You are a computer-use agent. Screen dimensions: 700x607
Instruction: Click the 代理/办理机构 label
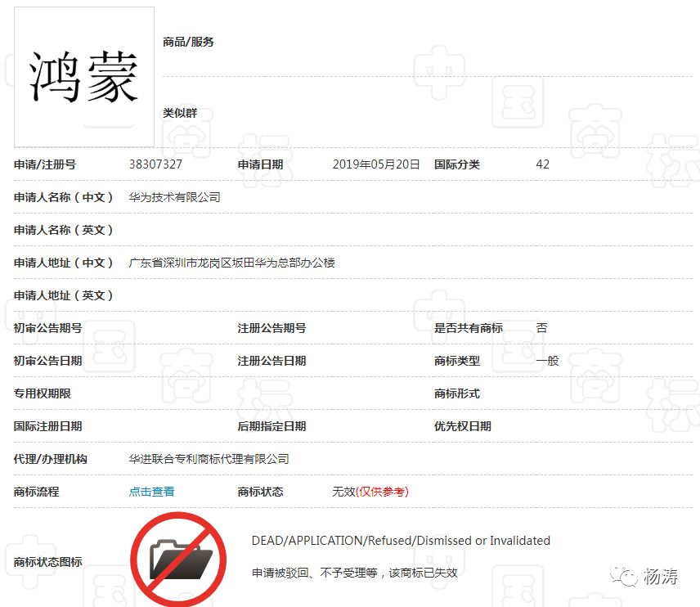point(51,459)
